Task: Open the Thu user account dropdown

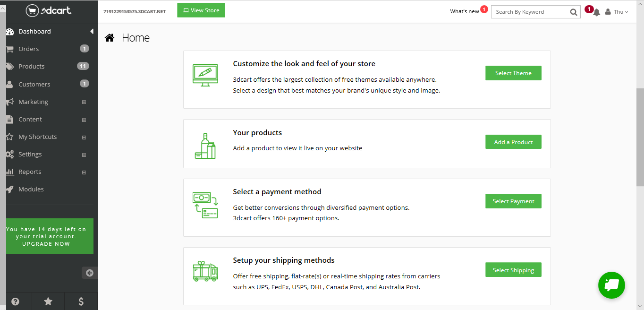Action: click(617, 12)
